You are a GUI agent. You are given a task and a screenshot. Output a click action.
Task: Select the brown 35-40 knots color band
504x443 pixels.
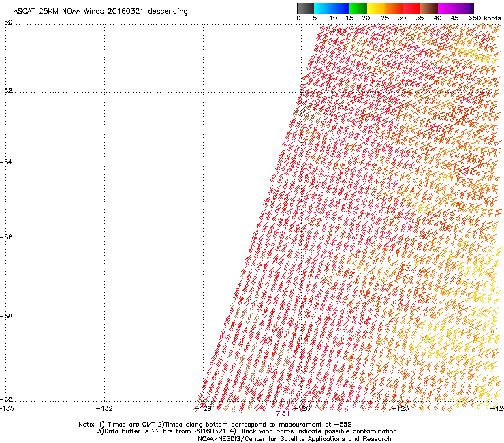(429, 8)
